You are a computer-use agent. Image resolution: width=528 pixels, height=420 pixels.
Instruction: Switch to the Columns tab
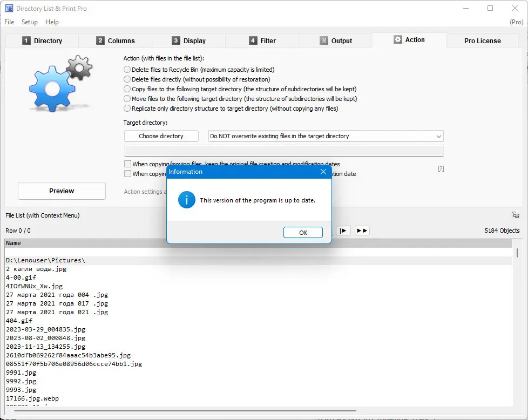click(x=115, y=40)
